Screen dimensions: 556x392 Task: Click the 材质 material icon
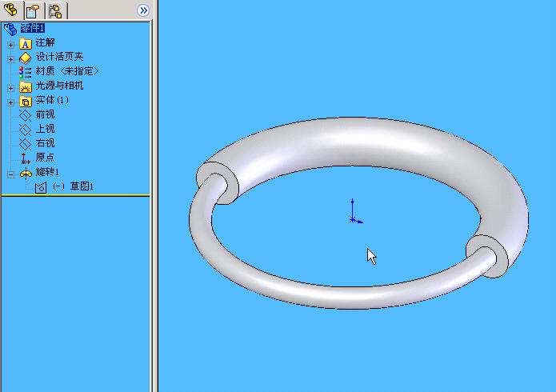25,72
